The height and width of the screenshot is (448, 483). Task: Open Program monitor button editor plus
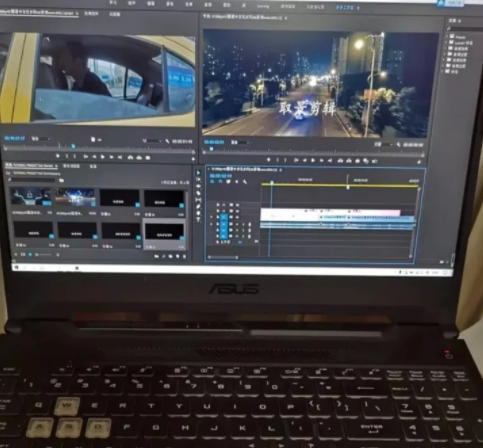[x=419, y=162]
